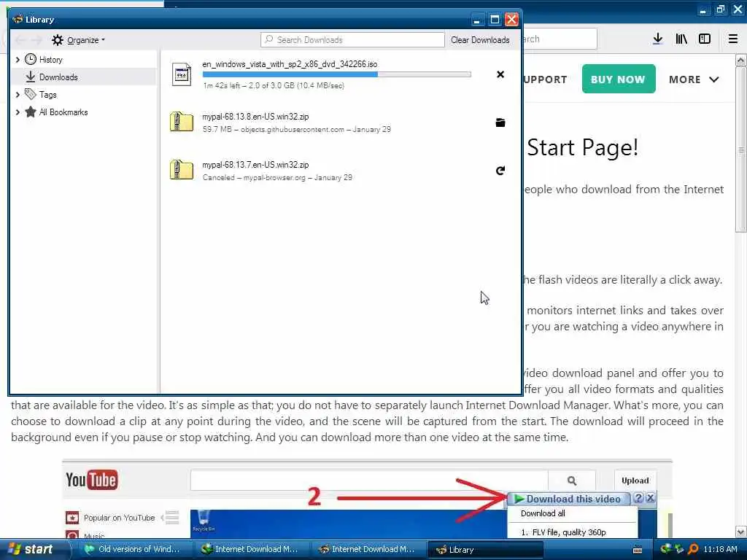Open browser Library bookshelf toolbar icon
The image size is (747, 560).
point(681,39)
